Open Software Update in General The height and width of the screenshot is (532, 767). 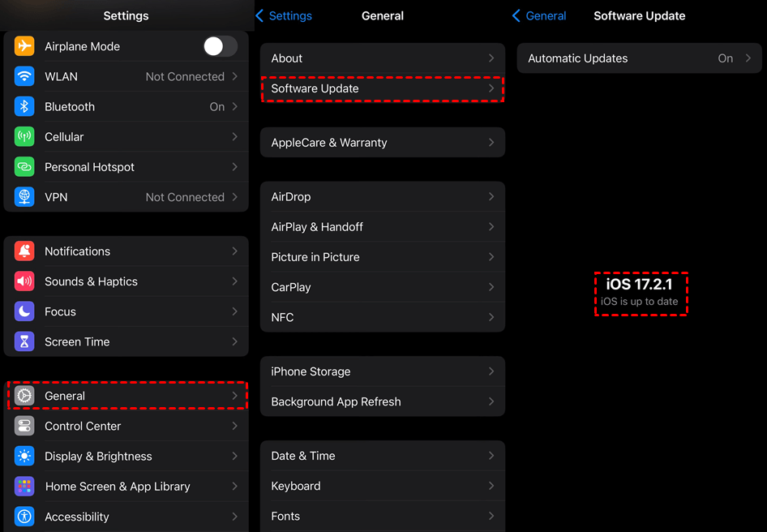point(383,88)
